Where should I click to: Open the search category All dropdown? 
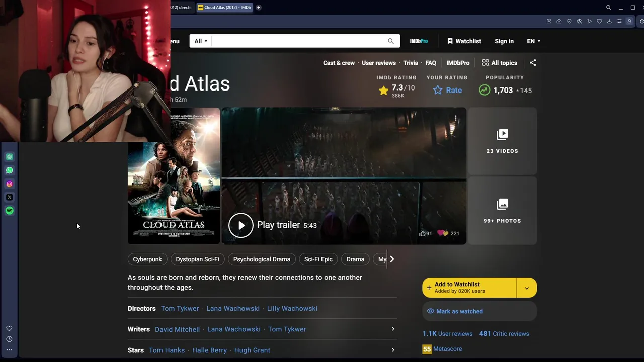201,41
